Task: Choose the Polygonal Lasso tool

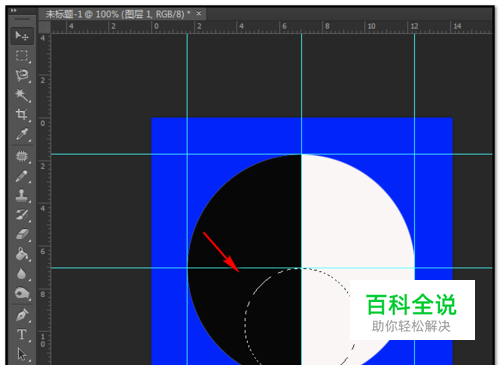Action: point(22,75)
